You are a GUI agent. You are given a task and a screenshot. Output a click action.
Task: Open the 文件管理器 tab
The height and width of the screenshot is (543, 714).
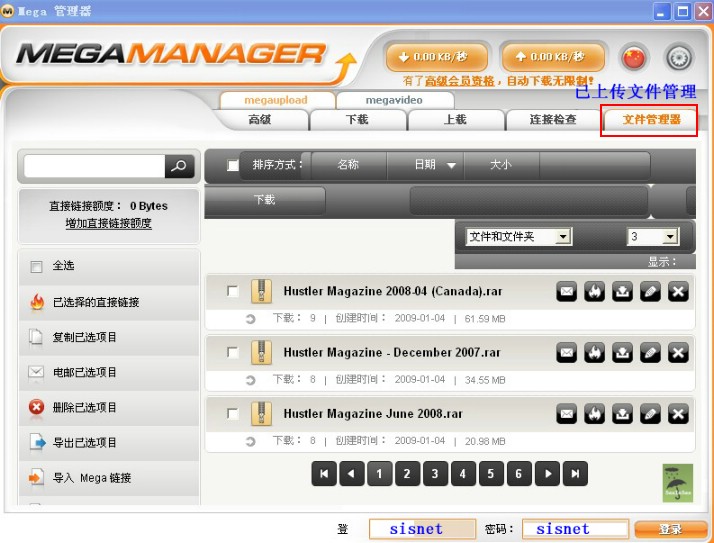coord(651,120)
